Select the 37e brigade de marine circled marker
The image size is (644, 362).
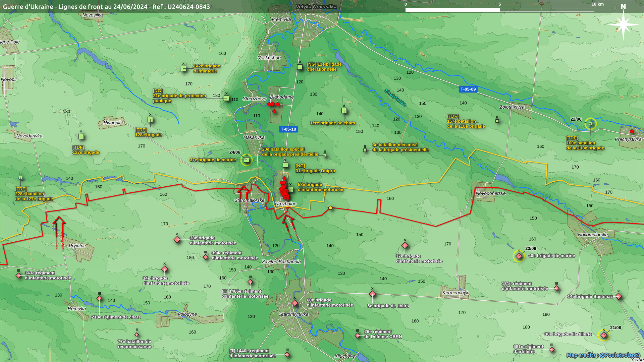[247, 160]
